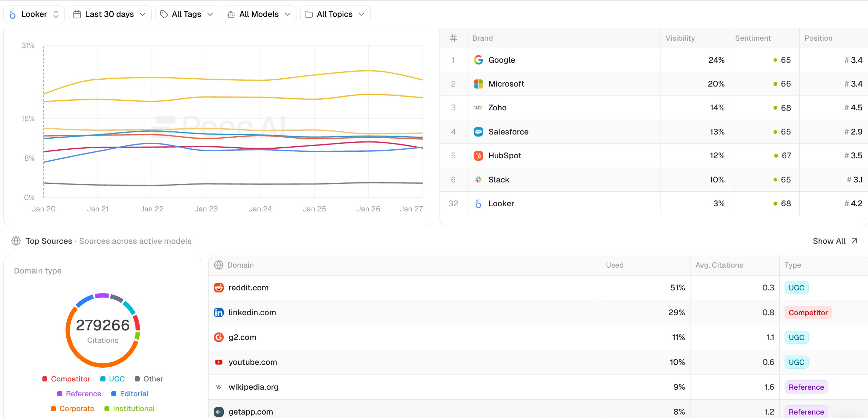Sort by the Visibility column header

680,38
